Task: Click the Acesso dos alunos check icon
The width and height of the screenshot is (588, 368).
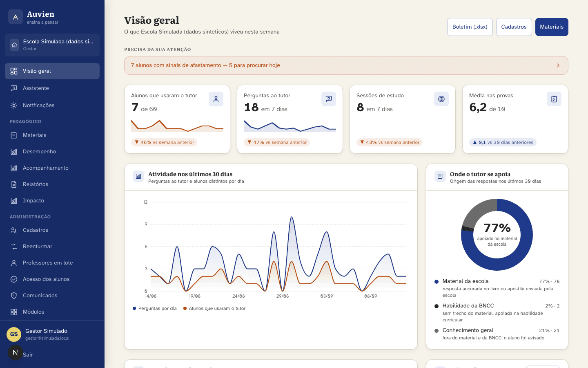Action: (14, 279)
